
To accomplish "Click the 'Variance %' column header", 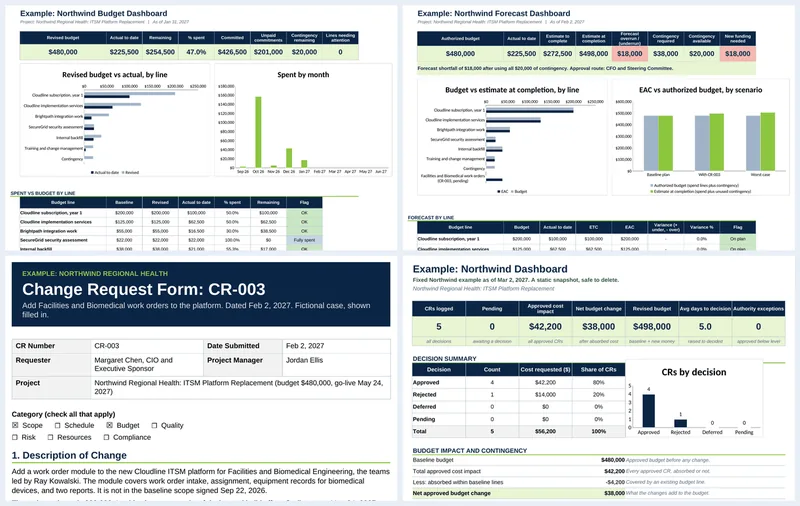I will tap(702, 227).
